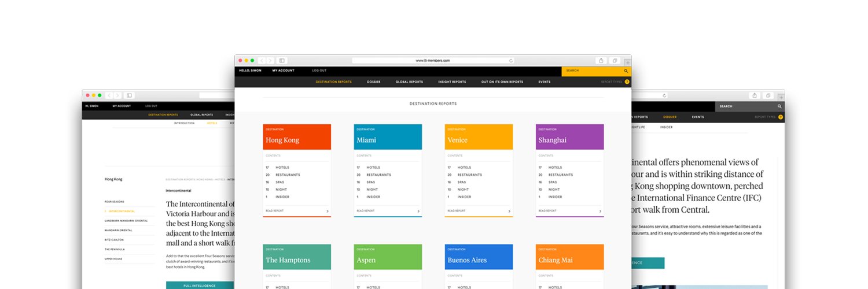The width and height of the screenshot is (868, 289).
Task: Click My Account in center window
Action: [x=284, y=71]
